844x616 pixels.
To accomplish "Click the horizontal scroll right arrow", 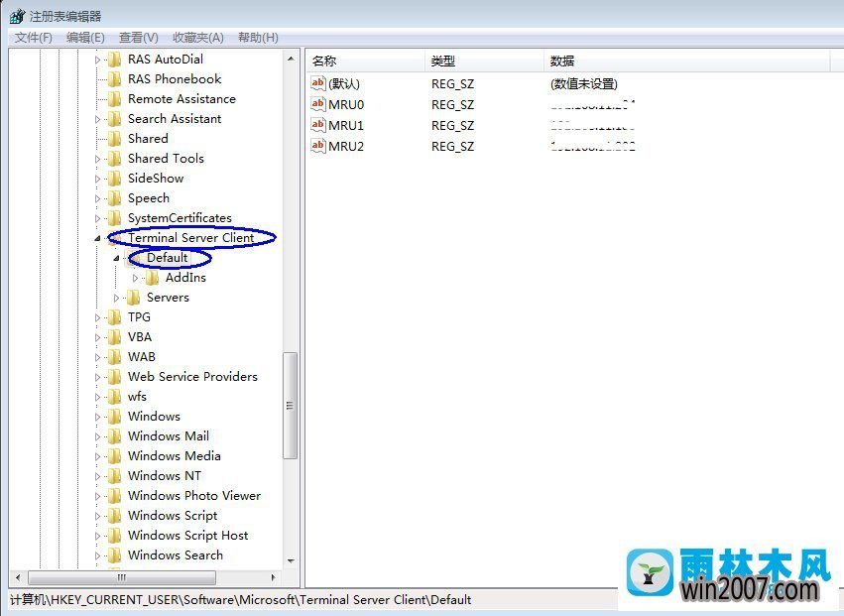I will 274,577.
